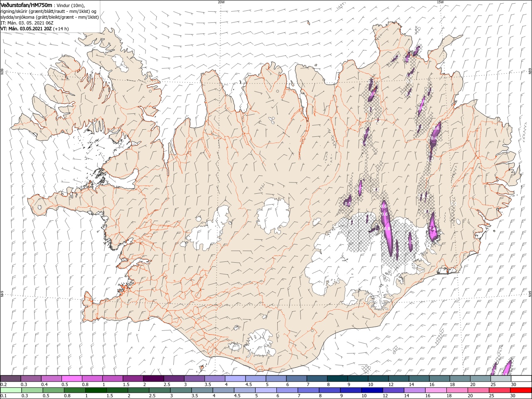Pick lower legend swatch between 20 and 25
This screenshot has width=532, height=399.
pyautogui.click(x=478, y=390)
